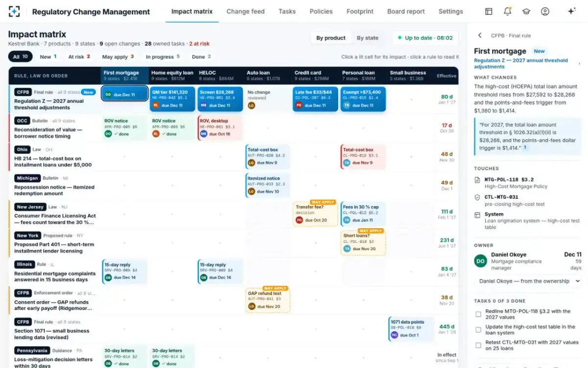Open the Impact matrix tab
The height and width of the screenshot is (368, 588).
tap(192, 11)
